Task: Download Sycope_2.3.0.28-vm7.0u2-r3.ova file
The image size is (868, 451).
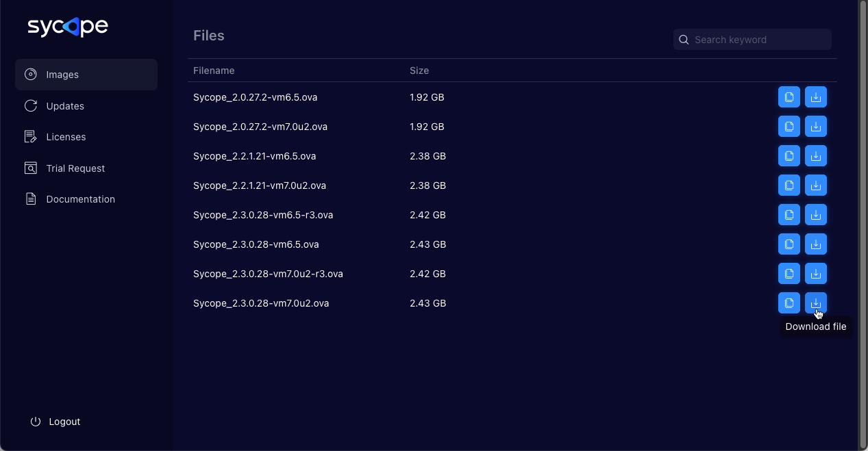Action: pos(816,274)
